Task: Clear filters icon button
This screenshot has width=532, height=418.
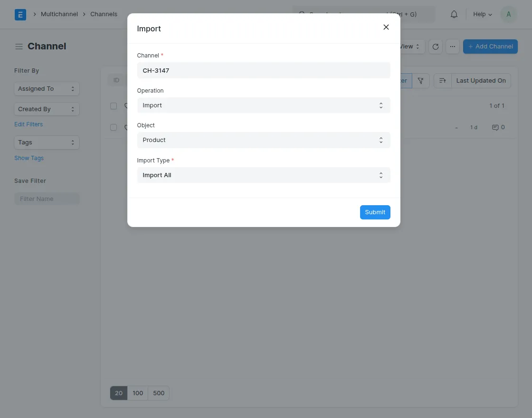Action: point(420,80)
